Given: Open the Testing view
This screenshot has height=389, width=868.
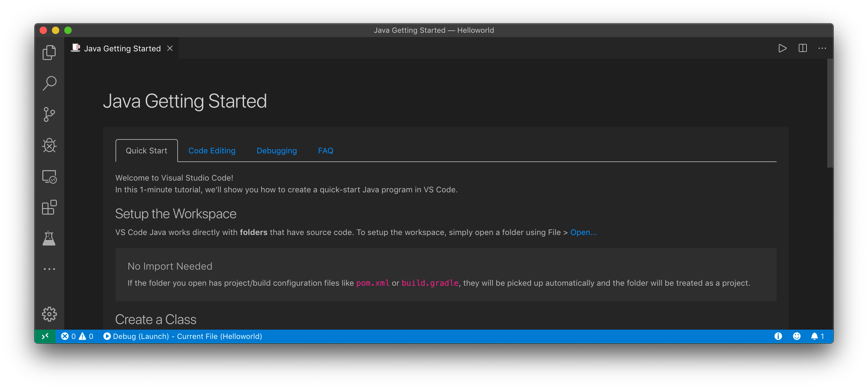Looking at the screenshot, I should click(x=49, y=238).
